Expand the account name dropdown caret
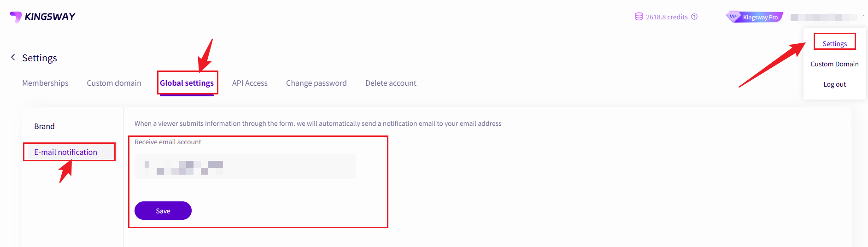 863,17
